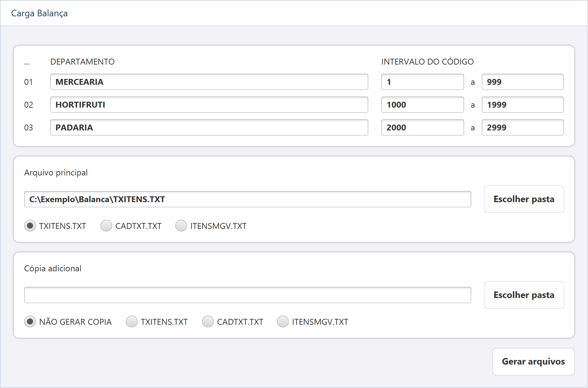Click the Arquivo principal section label
This screenshot has height=388, width=588.
(56, 173)
